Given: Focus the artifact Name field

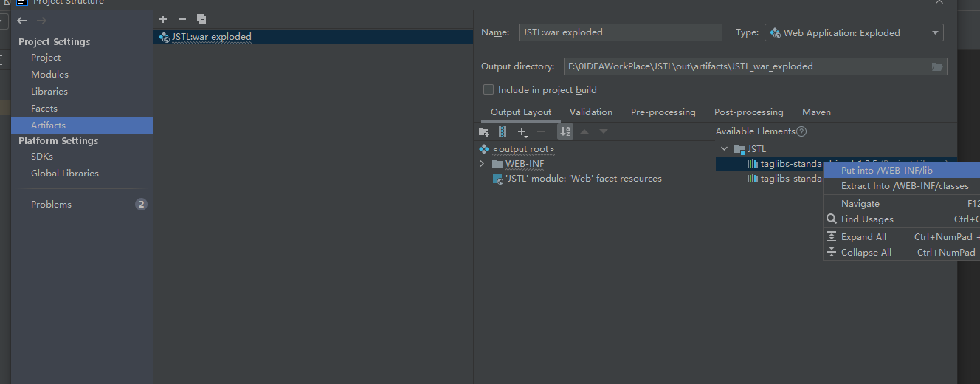Looking at the screenshot, I should pos(620,32).
